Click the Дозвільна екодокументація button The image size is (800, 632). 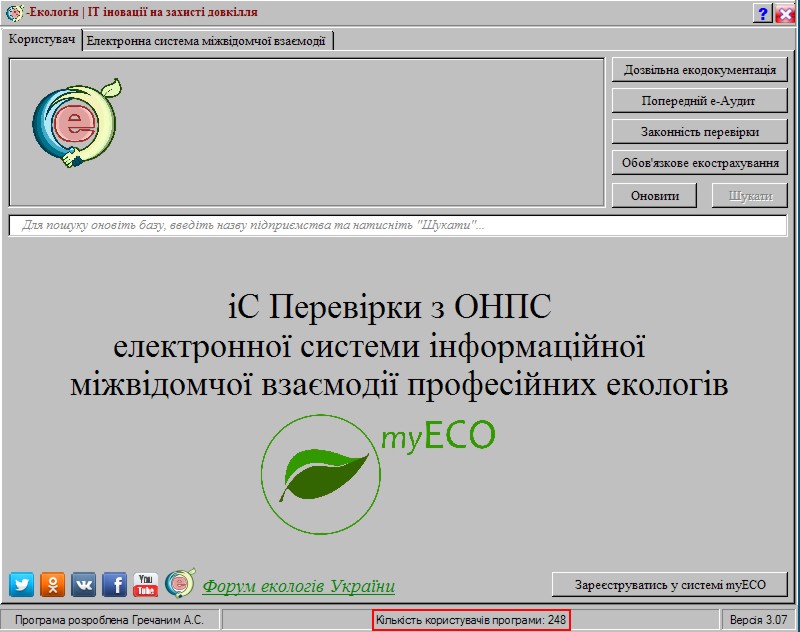[699, 70]
